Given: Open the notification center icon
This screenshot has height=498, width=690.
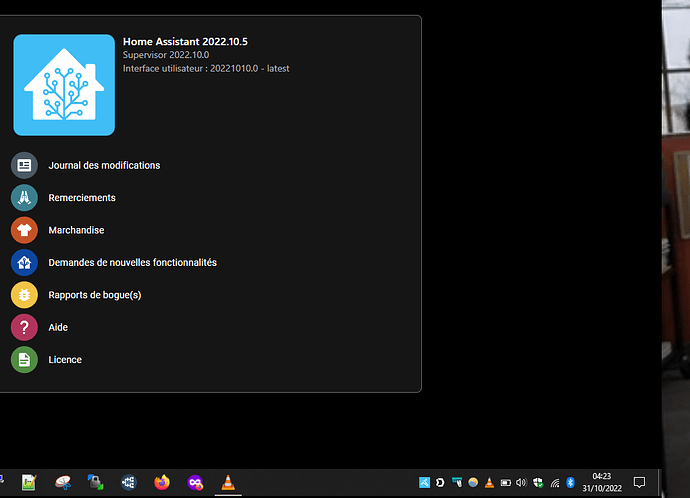Looking at the screenshot, I should coord(639,483).
